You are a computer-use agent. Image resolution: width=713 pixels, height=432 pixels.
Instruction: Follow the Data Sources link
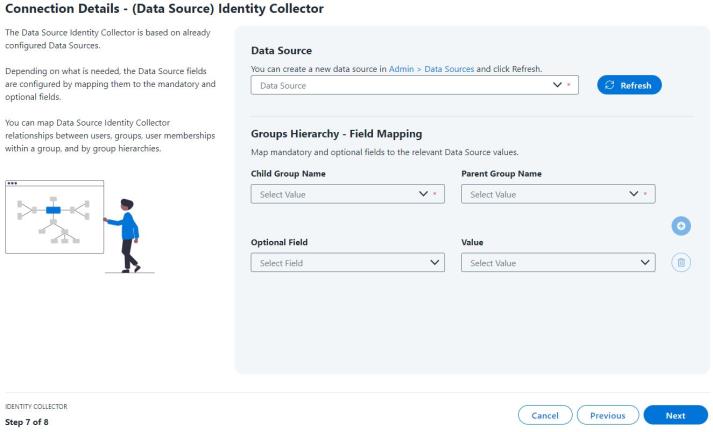pyautogui.click(x=449, y=69)
